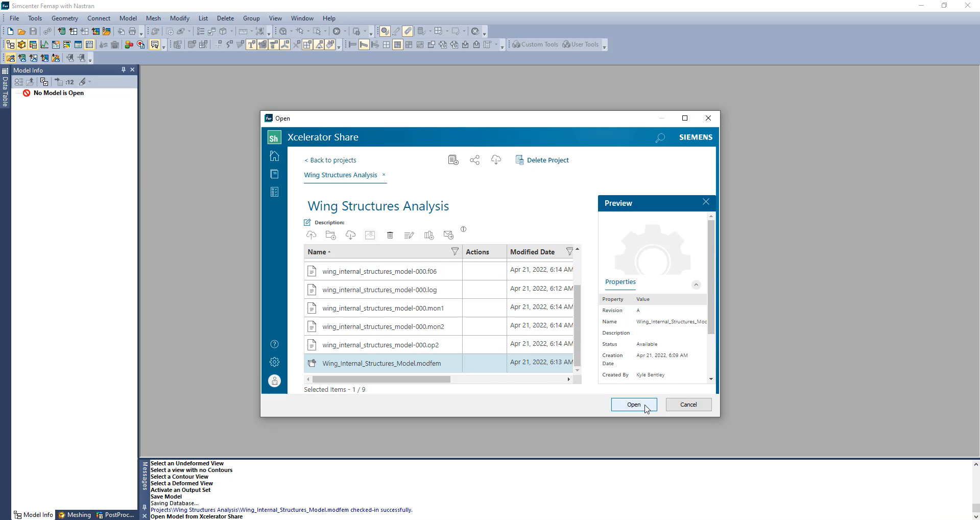
Task: Collapse the Properties section chevron
Action: (x=696, y=285)
